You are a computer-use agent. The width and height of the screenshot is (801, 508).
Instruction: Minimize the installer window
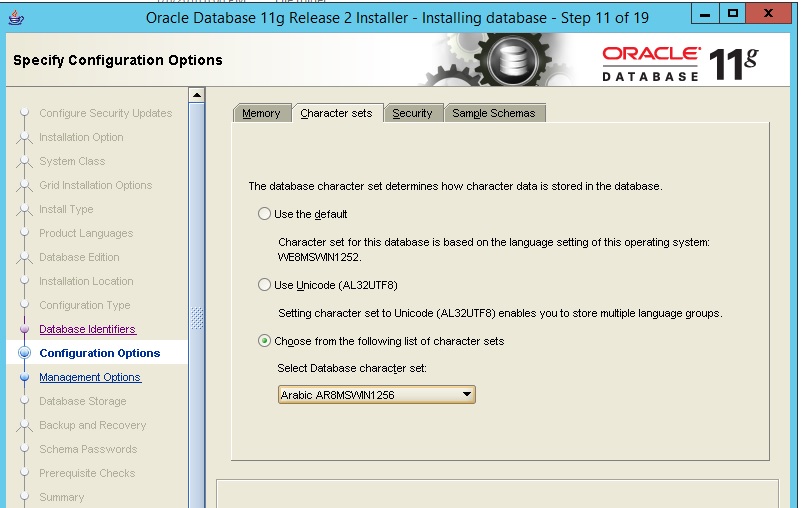(703, 15)
